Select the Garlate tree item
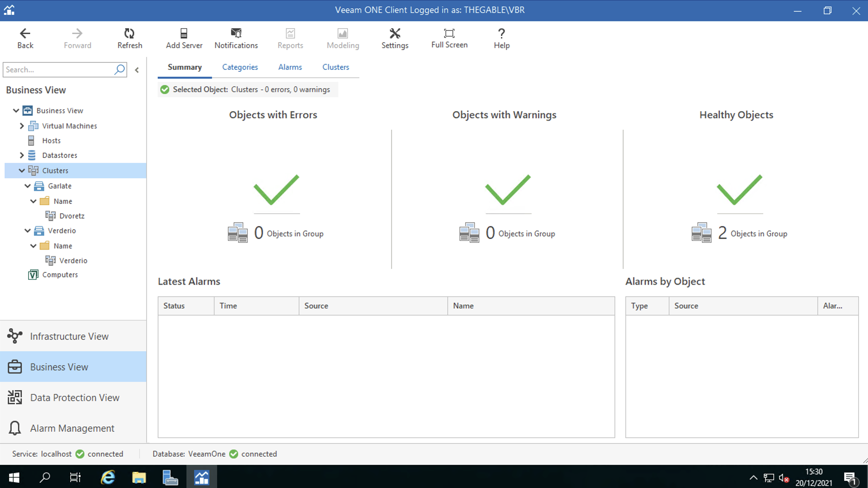868x488 pixels. tap(60, 186)
